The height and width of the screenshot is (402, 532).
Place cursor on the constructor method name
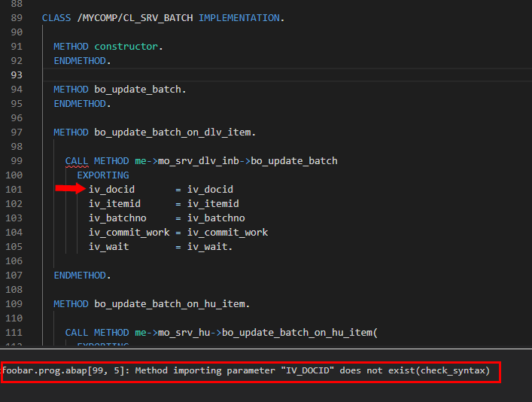pyautogui.click(x=126, y=47)
